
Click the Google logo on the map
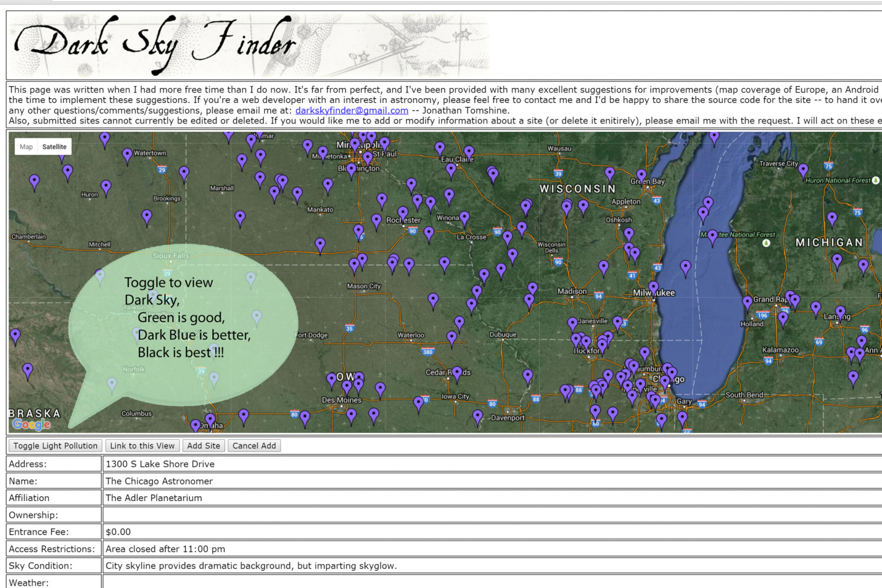click(31, 424)
